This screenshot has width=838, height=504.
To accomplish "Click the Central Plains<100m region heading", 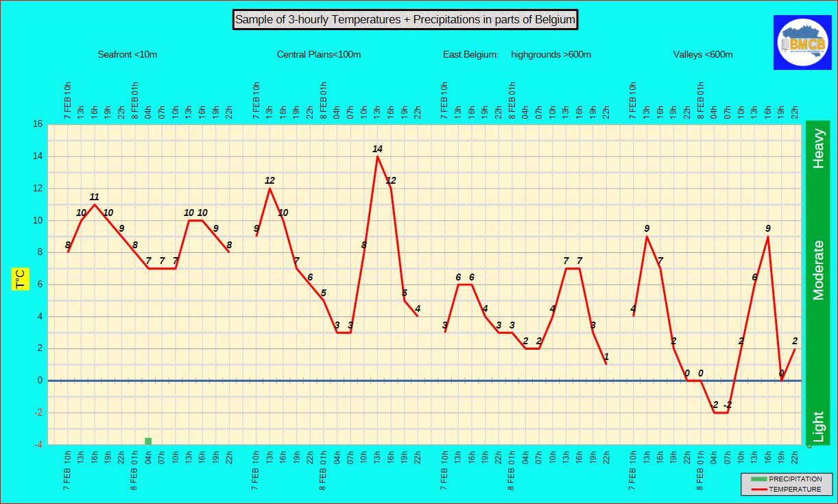I will click(x=319, y=54).
